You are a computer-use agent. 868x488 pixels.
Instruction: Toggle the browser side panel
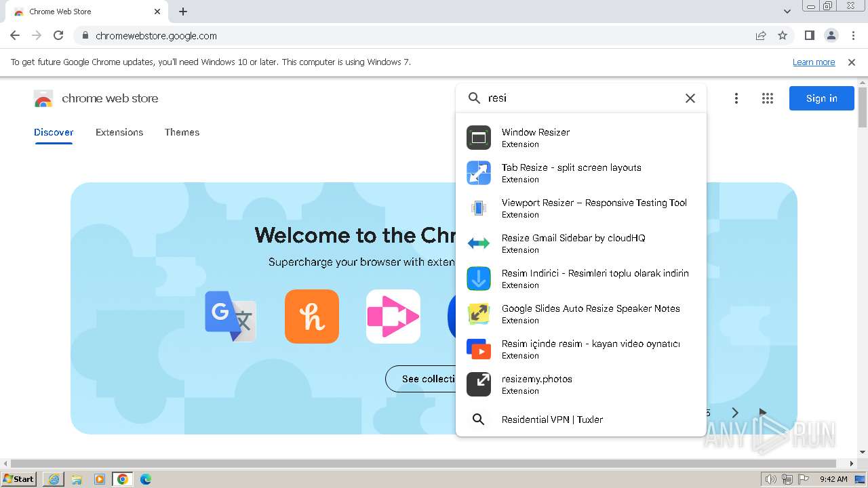[809, 36]
